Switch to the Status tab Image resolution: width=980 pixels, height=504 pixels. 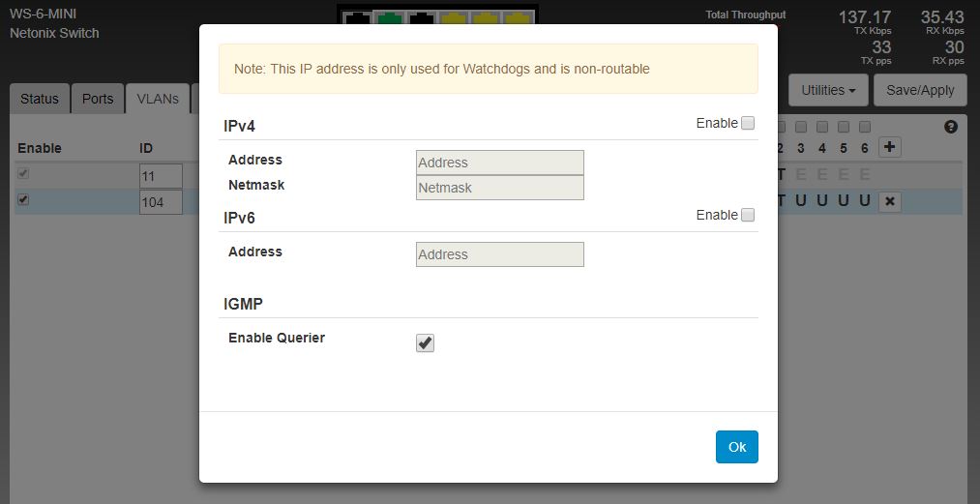pos(40,99)
